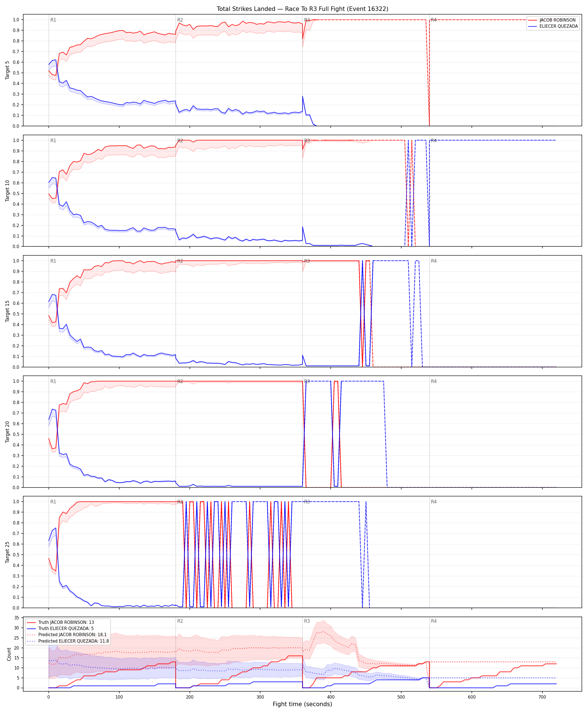Click the Count axis tick label '35'
This screenshot has width=588, height=714.
tap(17, 618)
